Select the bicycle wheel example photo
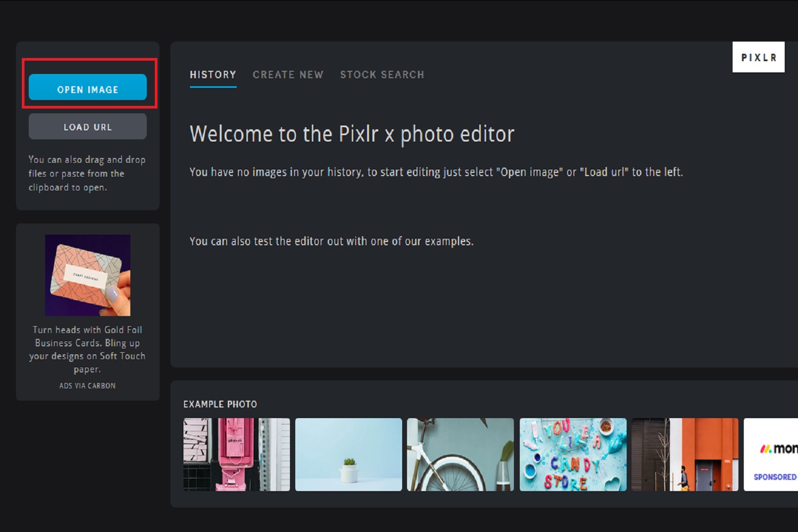Screen dimensions: 798x532 point(460,454)
